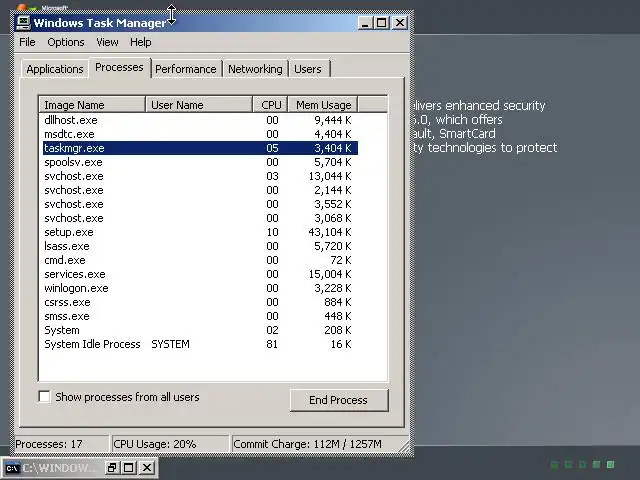Select the Processes tab

click(x=119, y=67)
